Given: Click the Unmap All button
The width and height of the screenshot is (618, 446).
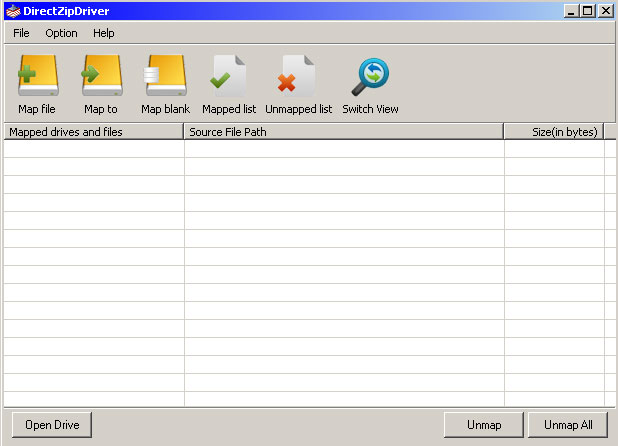Looking at the screenshot, I should pyautogui.click(x=568, y=425).
